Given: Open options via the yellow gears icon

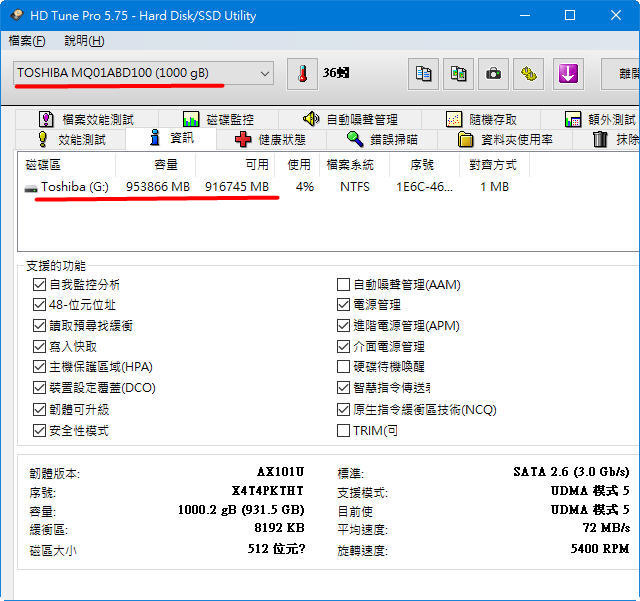Looking at the screenshot, I should (x=529, y=74).
